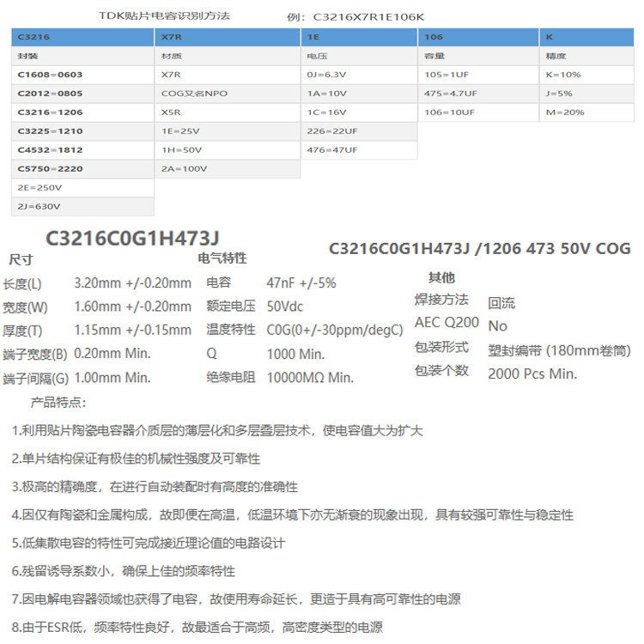Image resolution: width=644 pixels, height=644 pixels.
Task: Click the C0G(0+/-30ppm/degC) value
Action: pos(335,330)
